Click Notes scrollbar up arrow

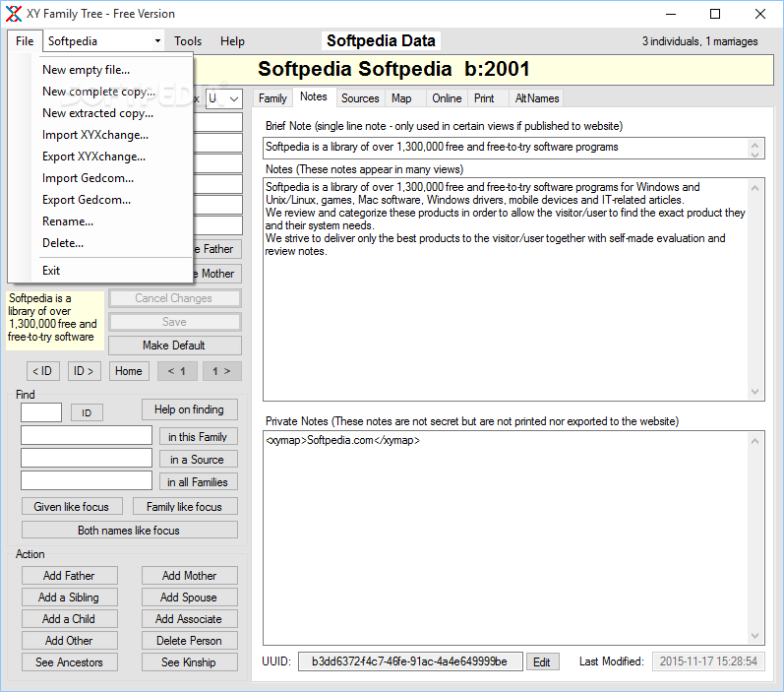[755, 188]
